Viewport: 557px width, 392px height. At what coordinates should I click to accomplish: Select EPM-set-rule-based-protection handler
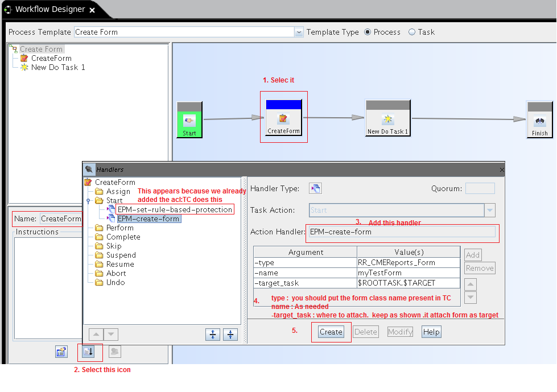coord(175,209)
